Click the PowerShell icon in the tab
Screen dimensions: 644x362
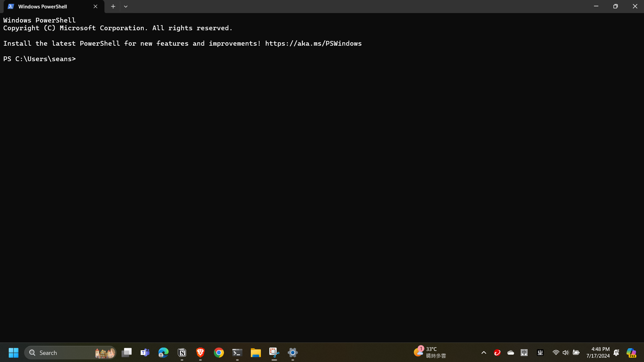11,6
